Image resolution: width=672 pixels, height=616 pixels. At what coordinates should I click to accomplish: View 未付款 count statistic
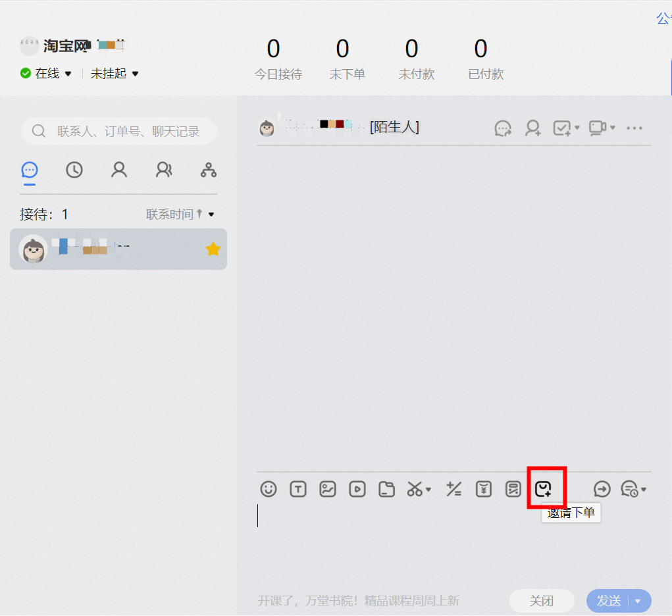pyautogui.click(x=417, y=60)
